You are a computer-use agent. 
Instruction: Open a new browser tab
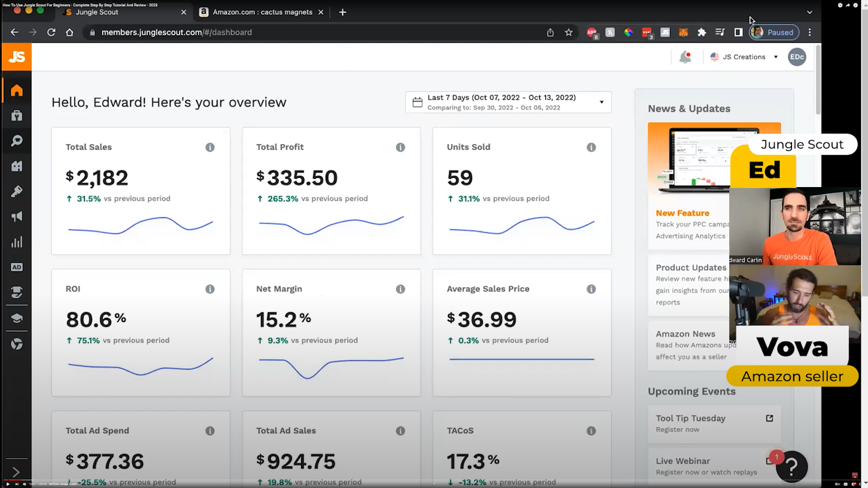tap(342, 12)
